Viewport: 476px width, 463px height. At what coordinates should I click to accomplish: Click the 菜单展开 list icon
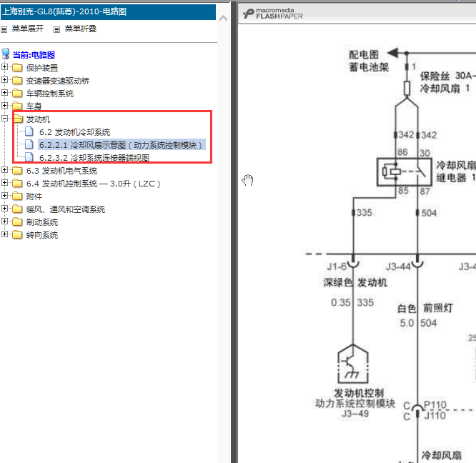pyautogui.click(x=4, y=29)
